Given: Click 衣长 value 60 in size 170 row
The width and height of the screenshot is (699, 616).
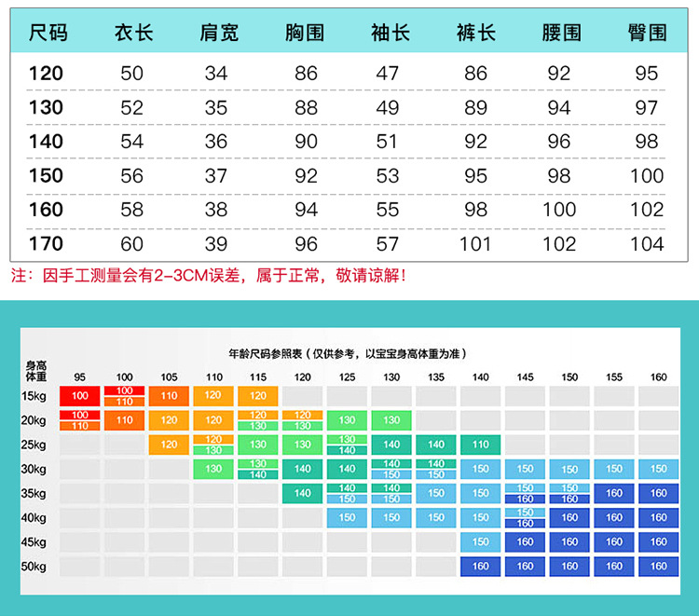Looking at the screenshot, I should pos(132,244).
